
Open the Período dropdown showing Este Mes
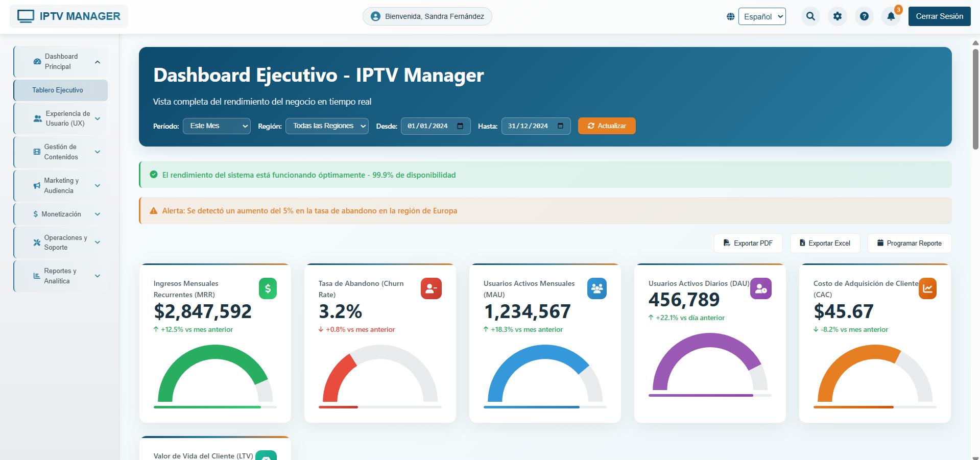(x=217, y=126)
